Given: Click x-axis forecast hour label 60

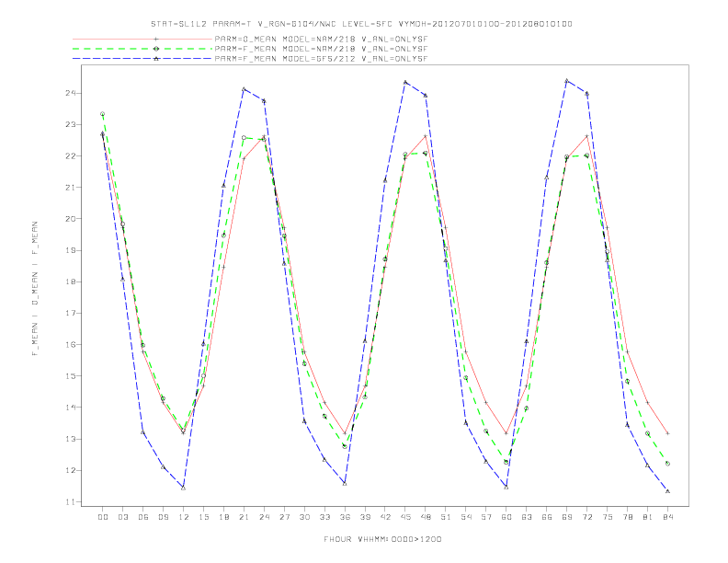Looking at the screenshot, I should (506, 517).
